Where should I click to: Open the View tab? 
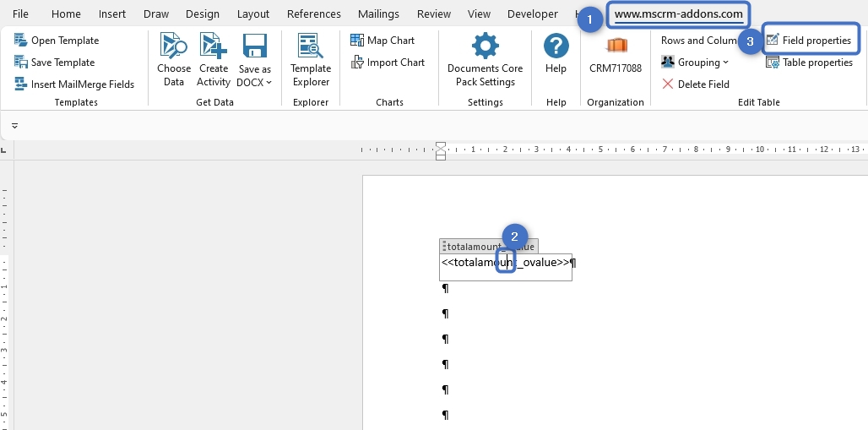(479, 14)
